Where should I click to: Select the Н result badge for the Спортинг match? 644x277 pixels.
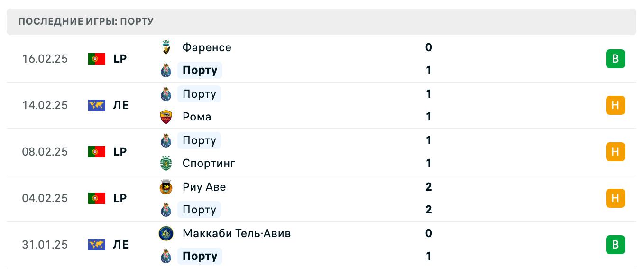(x=616, y=152)
